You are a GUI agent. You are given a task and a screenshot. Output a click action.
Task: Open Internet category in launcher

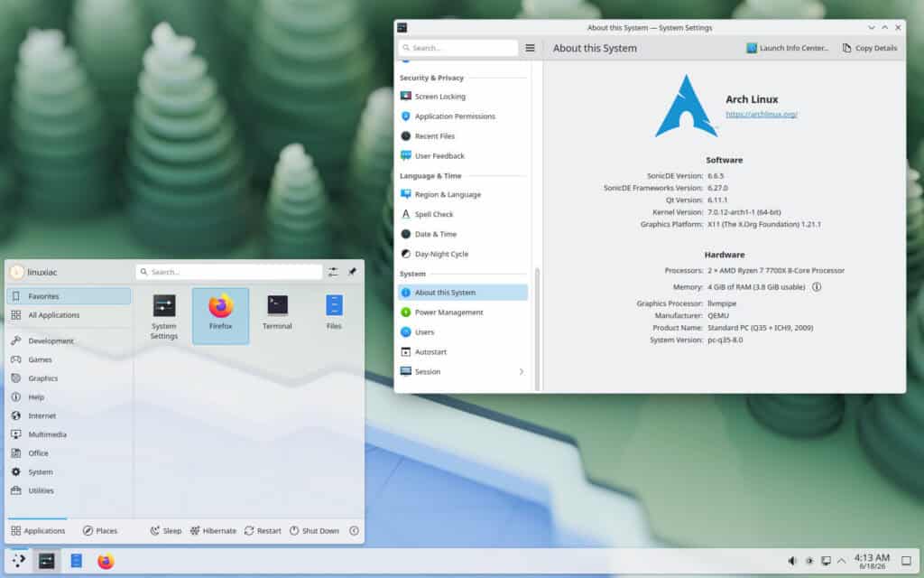point(69,415)
